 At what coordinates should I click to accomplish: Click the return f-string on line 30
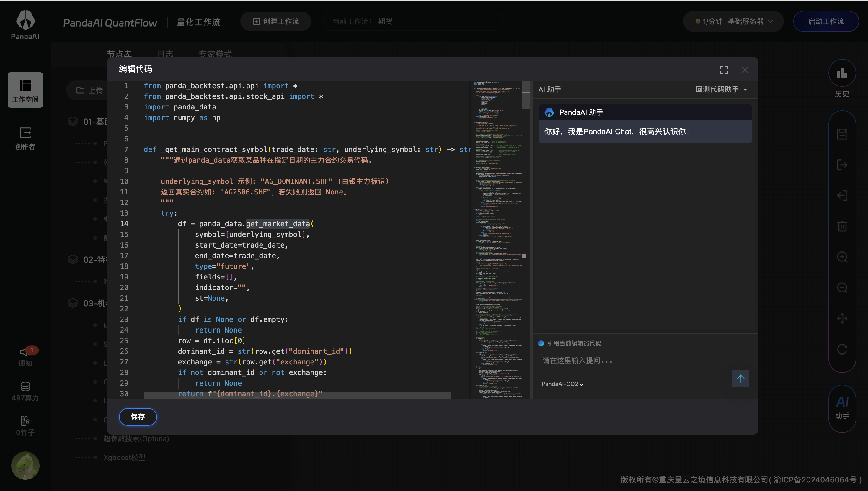click(250, 394)
